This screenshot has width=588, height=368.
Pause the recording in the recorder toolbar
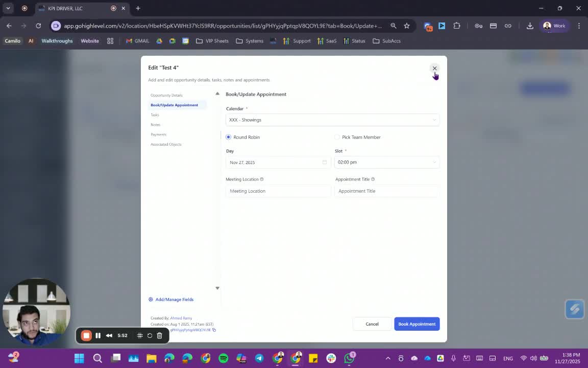[98, 335]
